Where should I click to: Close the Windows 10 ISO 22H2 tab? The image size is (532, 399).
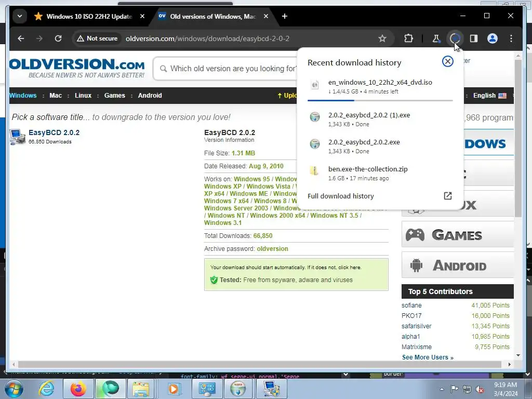click(x=142, y=16)
